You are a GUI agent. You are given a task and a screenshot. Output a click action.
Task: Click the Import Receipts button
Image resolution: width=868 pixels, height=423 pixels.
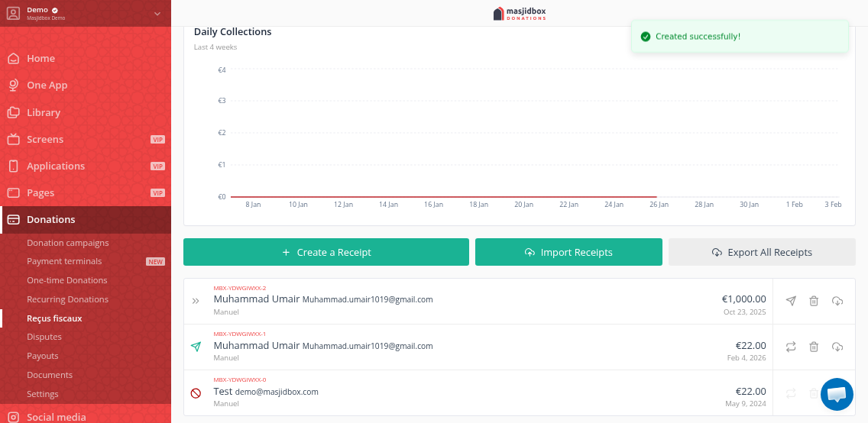pos(568,252)
